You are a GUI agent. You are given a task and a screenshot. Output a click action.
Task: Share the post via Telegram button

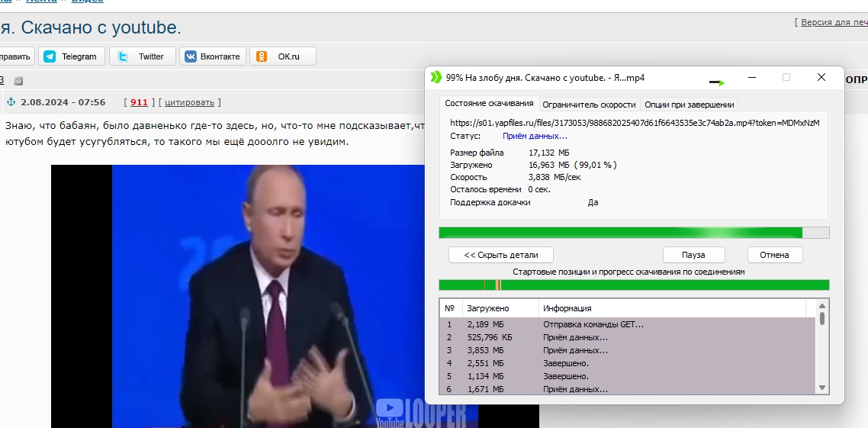(72, 56)
